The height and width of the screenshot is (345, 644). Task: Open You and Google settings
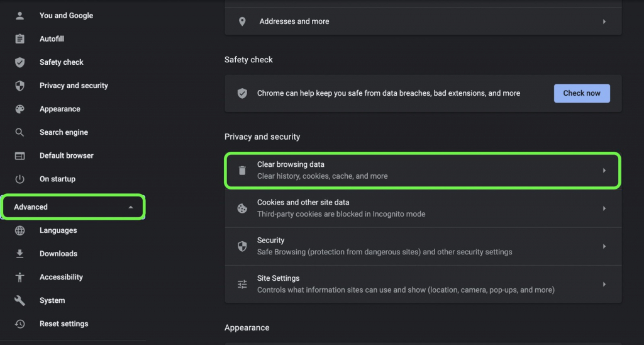click(x=66, y=16)
